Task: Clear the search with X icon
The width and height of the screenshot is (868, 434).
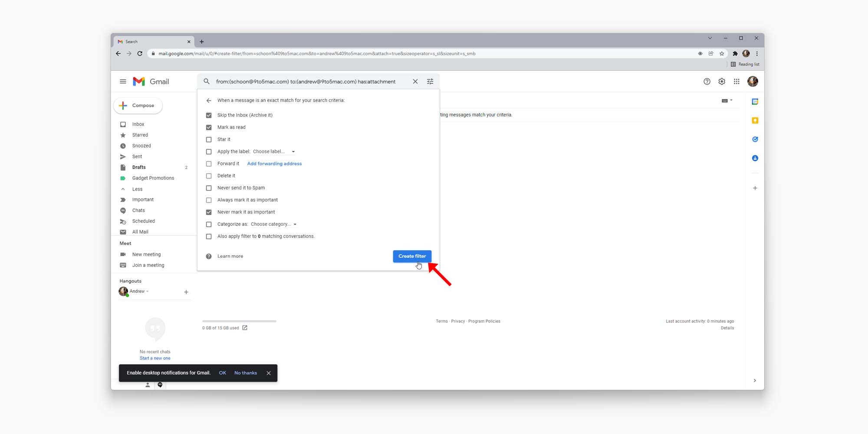Action: [415, 82]
